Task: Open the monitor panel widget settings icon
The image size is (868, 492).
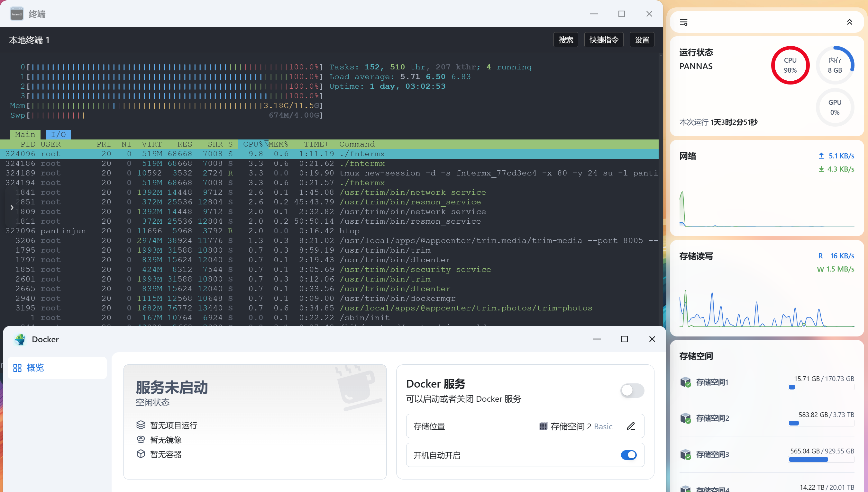Action: pos(684,22)
